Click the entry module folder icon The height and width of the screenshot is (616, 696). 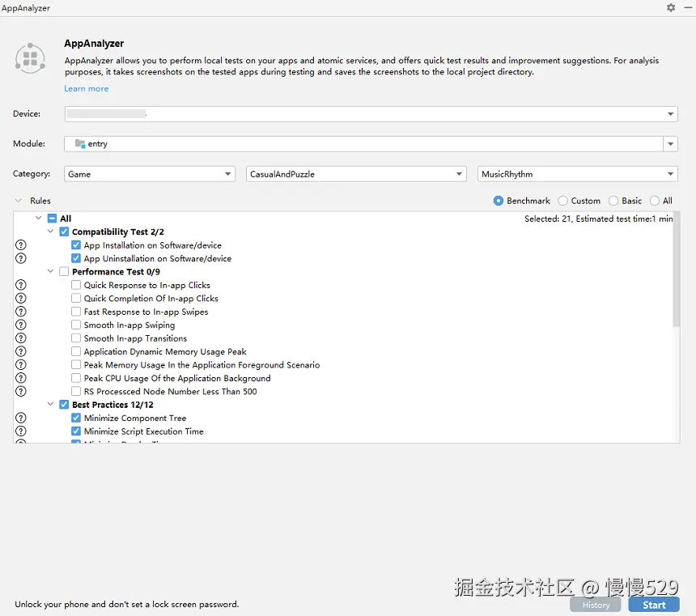[x=80, y=143]
